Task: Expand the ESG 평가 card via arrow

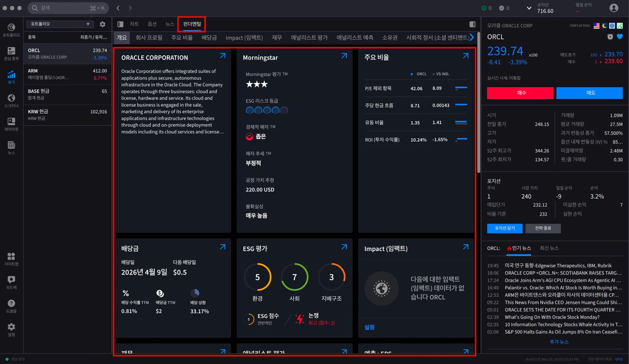Action: pos(344,247)
